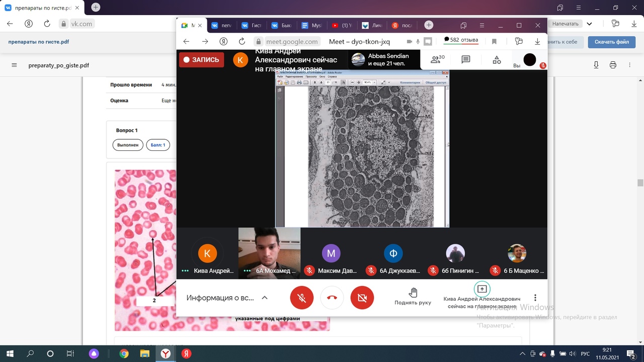Open a new tab in Meet window
The image size is (644, 362).
pos(429,25)
